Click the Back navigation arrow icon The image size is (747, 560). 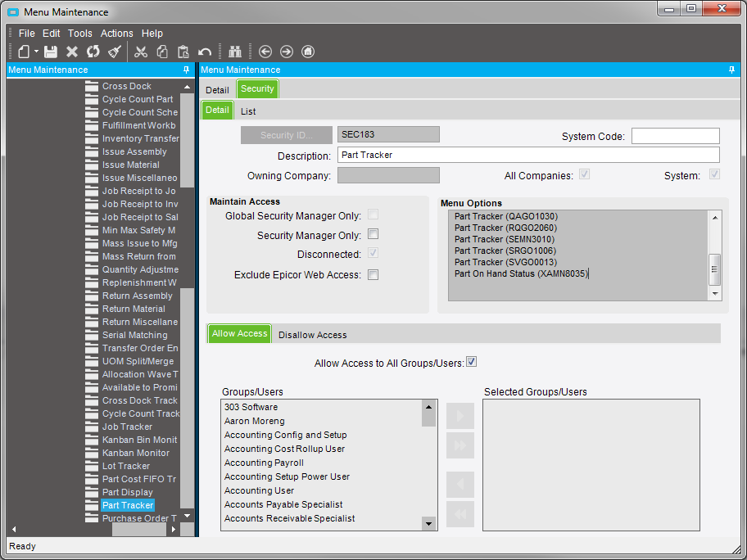pyautogui.click(x=265, y=52)
